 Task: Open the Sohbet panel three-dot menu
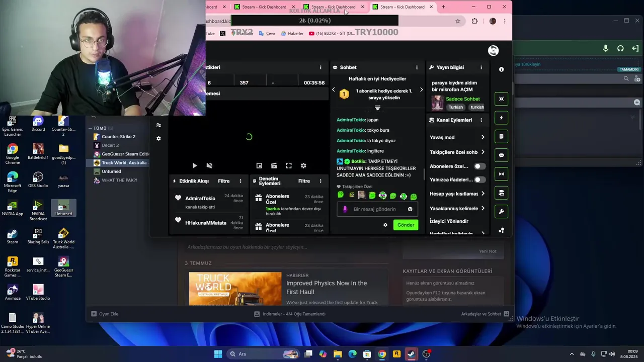[417, 67]
